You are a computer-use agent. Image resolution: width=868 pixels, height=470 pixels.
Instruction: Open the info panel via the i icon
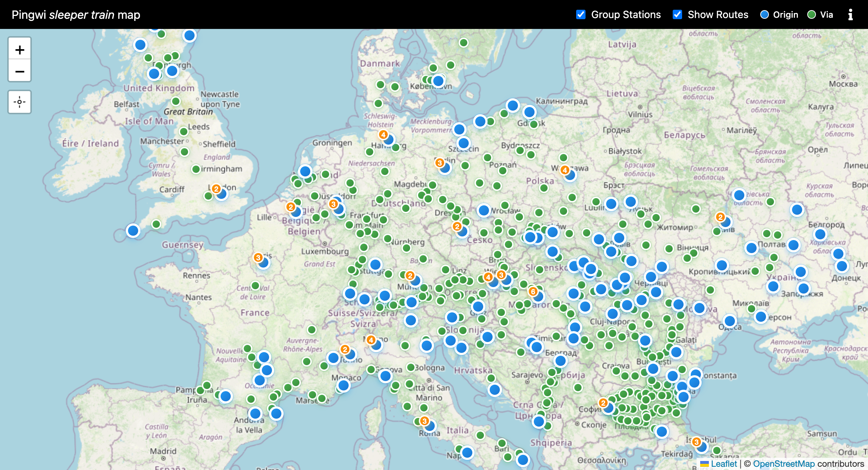(850, 14)
